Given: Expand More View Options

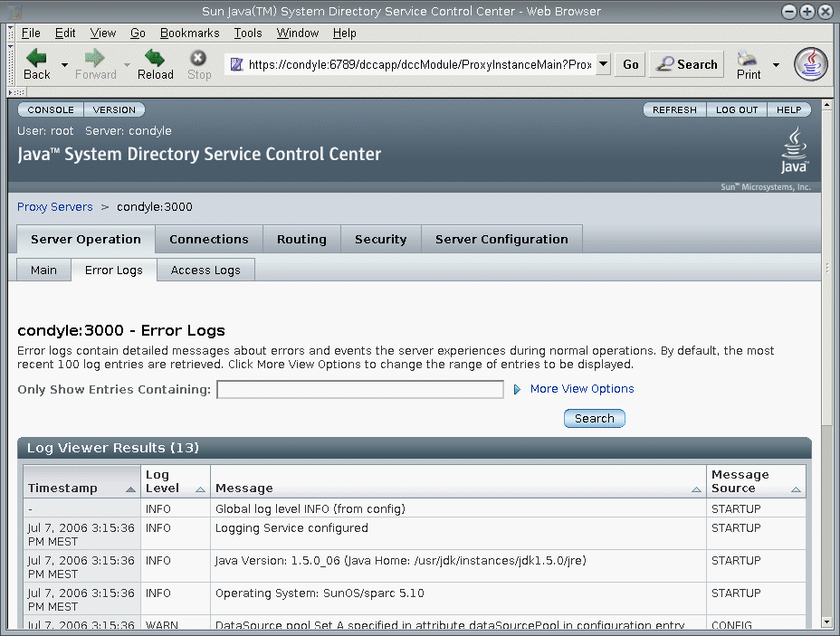Looking at the screenshot, I should [x=581, y=389].
